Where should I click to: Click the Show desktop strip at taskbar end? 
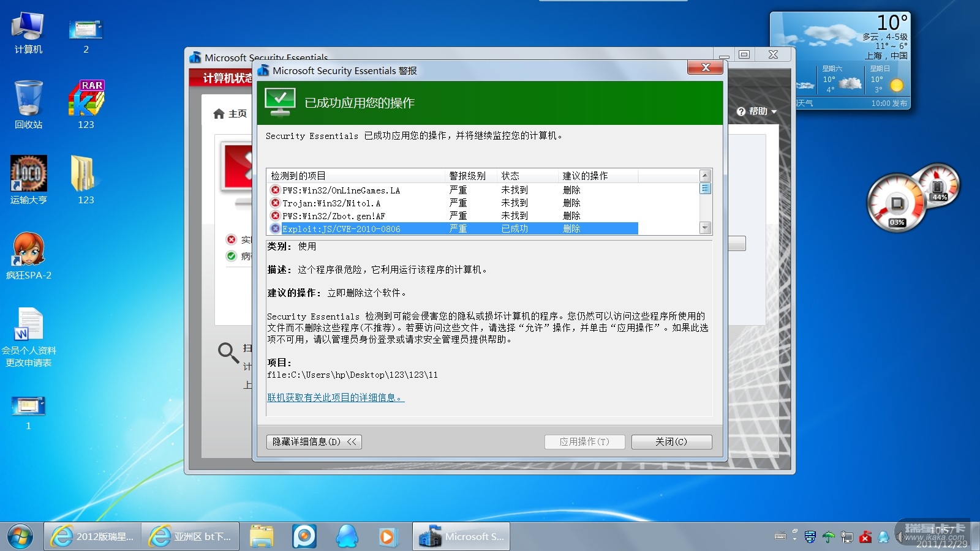975,537
